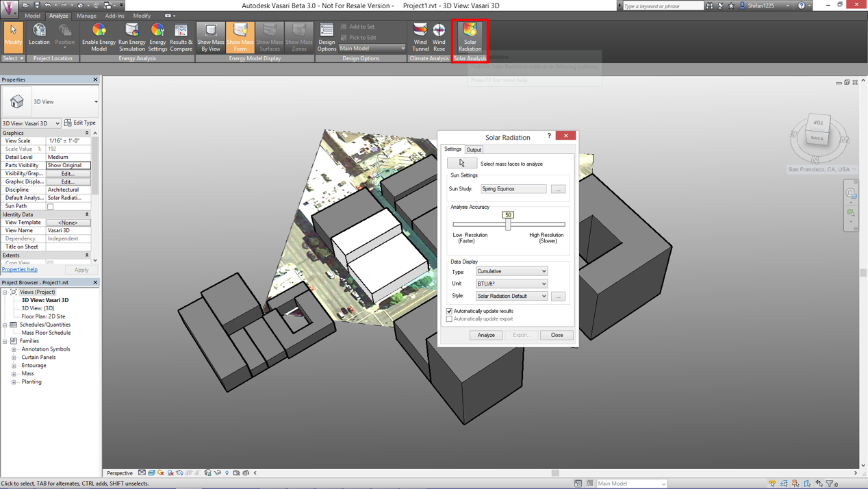The image size is (868, 489).
Task: Open the Wind Rose tool
Action: [439, 37]
